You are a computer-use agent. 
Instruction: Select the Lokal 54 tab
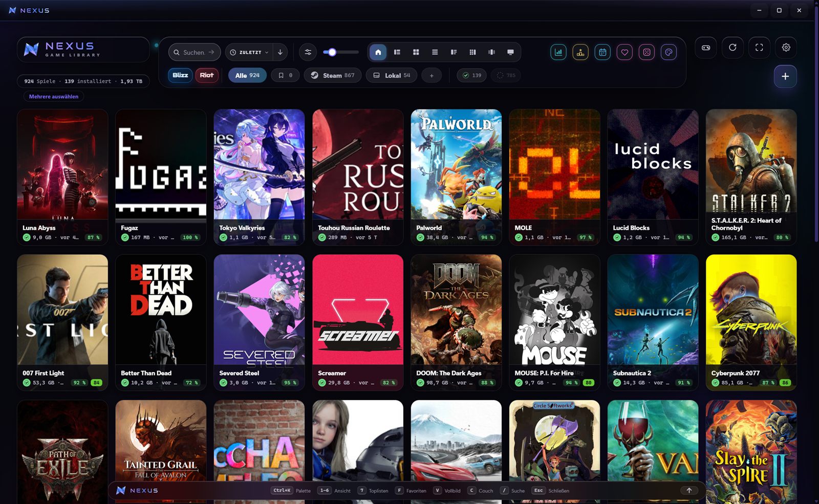point(392,75)
